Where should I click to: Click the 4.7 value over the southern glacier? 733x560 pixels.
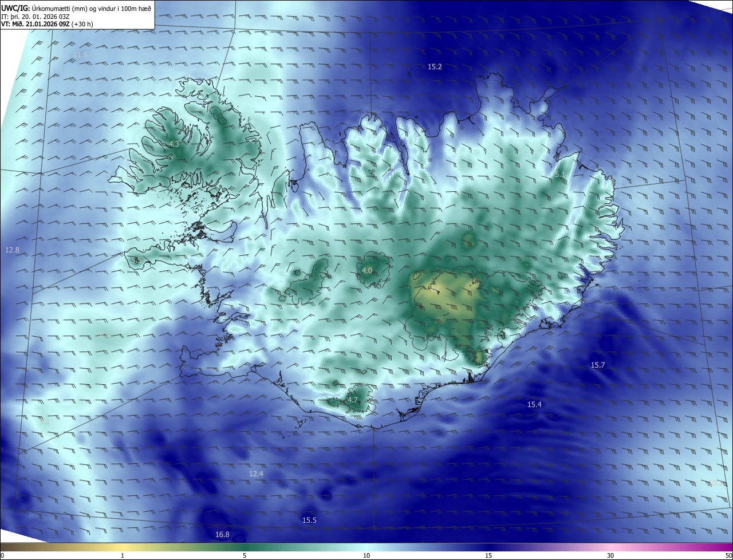click(x=352, y=400)
